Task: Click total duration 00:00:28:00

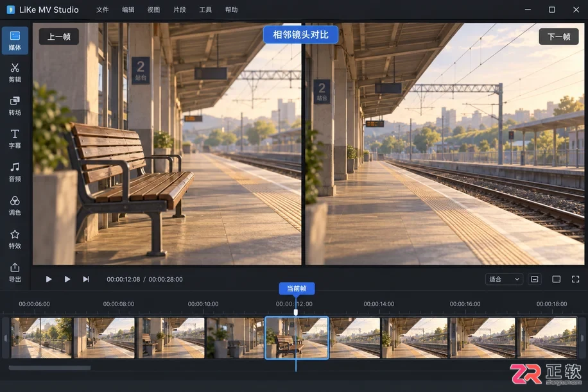Action: (166, 279)
